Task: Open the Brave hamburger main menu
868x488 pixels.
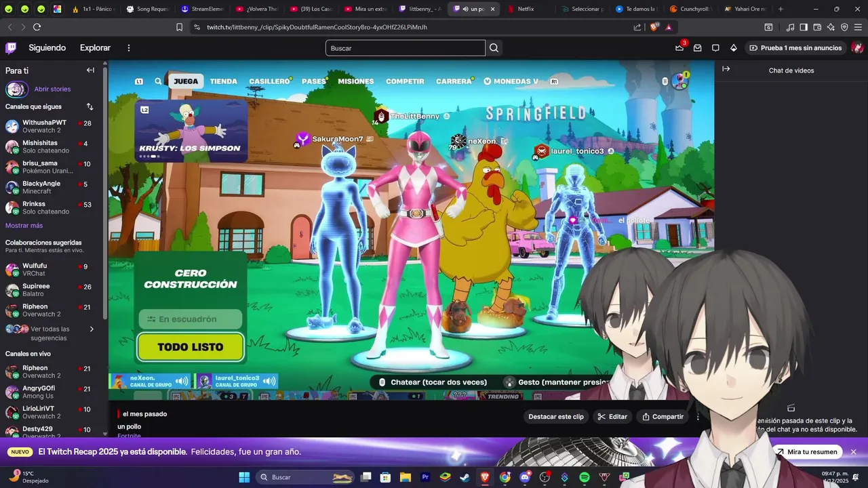Action: 859,27
